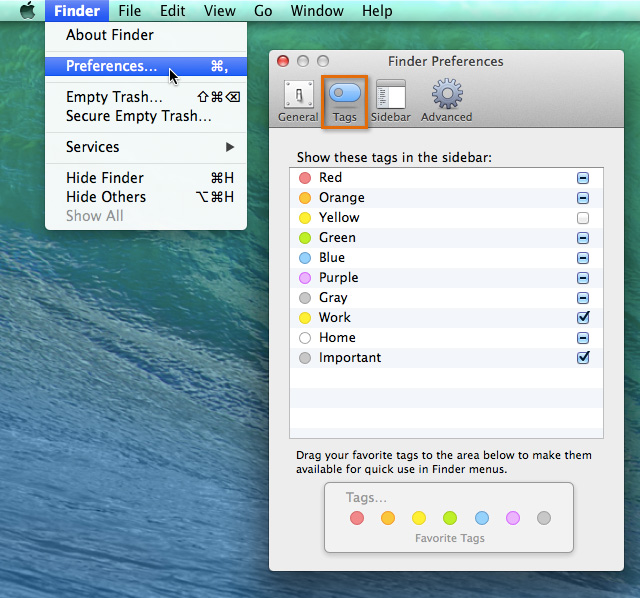Toggle the Home tag sidebar checkbox
The image size is (640, 598).
pos(583,338)
